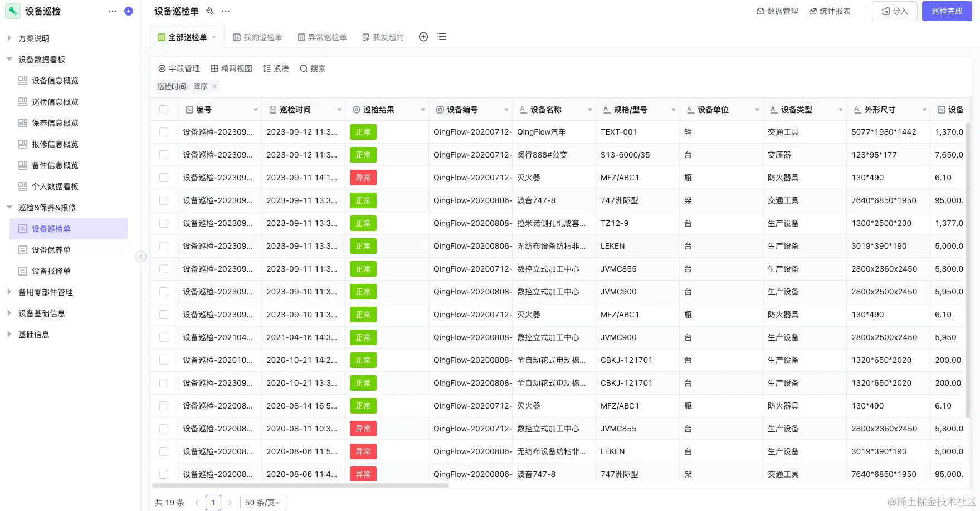
Task: Tick the checkbox for the 2021-04-16 row
Action: coord(164,337)
